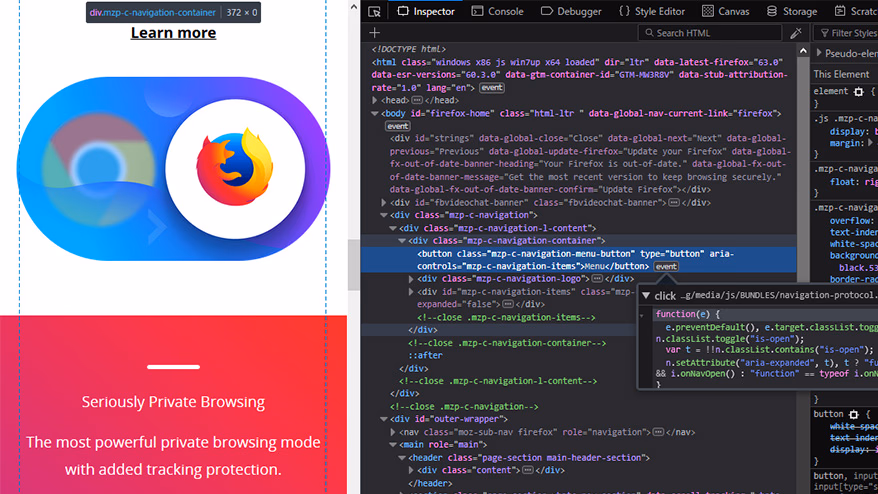Expand the mzp-c-navigation-logo div
The width and height of the screenshot is (878, 494).
pyautogui.click(x=412, y=279)
